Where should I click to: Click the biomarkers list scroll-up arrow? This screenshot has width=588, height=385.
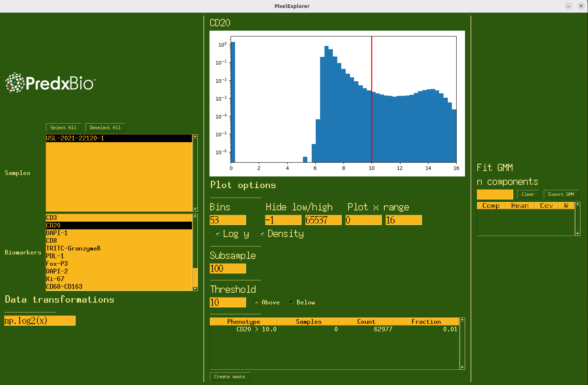[195, 216]
